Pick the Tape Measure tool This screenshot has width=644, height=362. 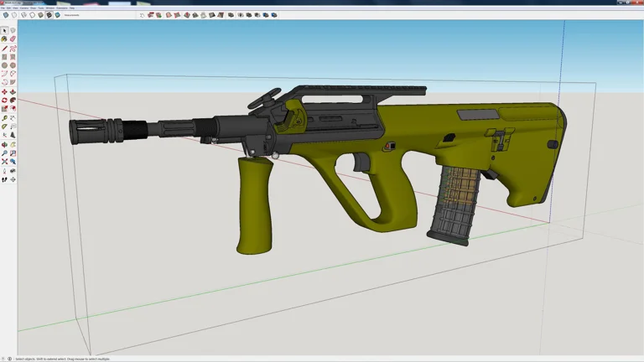[4, 118]
